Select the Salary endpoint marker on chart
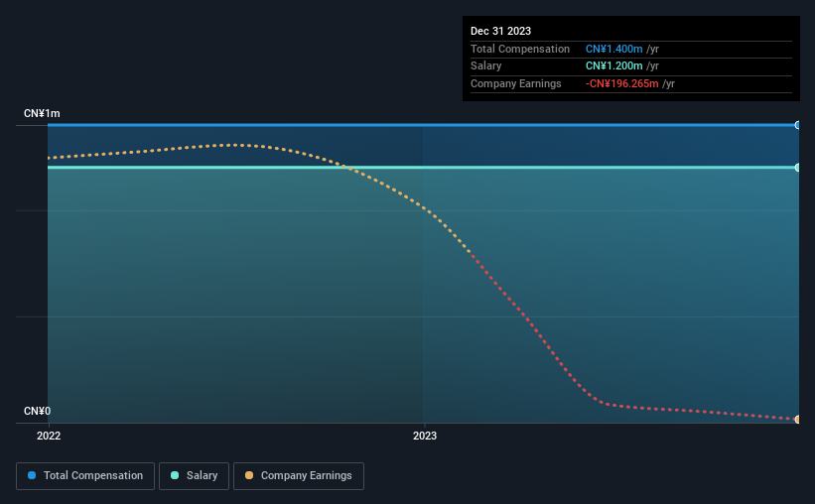This screenshot has width=815, height=504. pos(797,168)
